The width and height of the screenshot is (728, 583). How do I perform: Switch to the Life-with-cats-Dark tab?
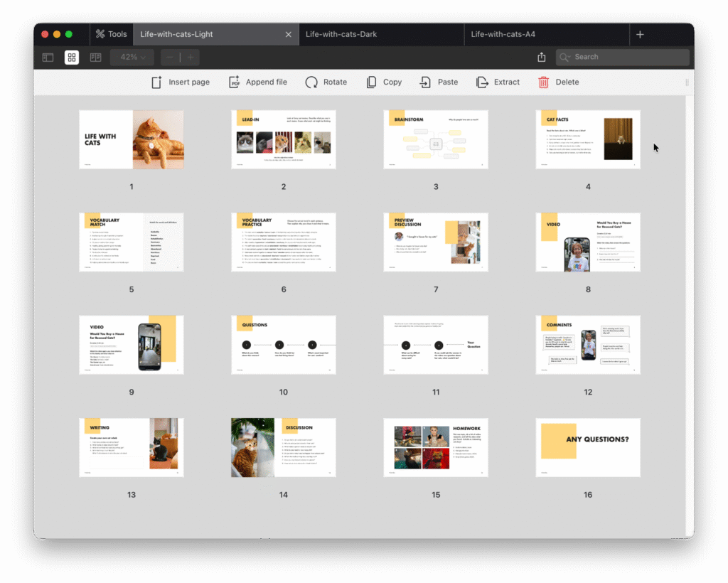click(341, 34)
